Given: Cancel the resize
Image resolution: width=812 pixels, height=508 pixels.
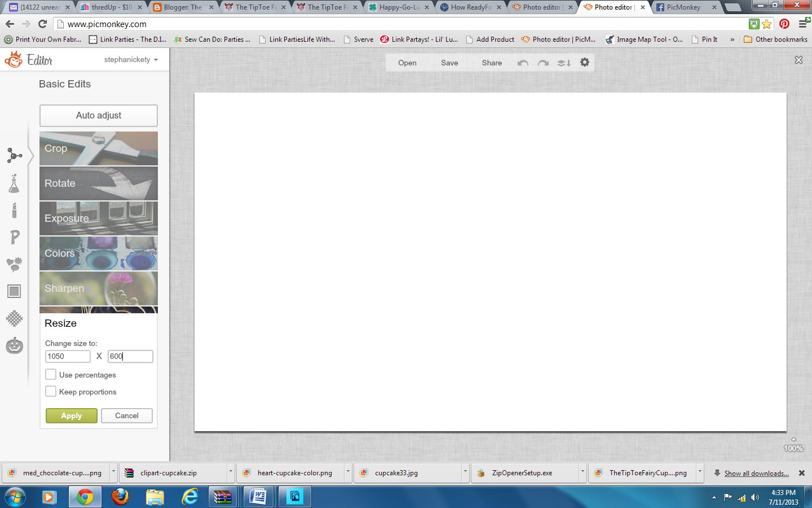Looking at the screenshot, I should coord(127,415).
